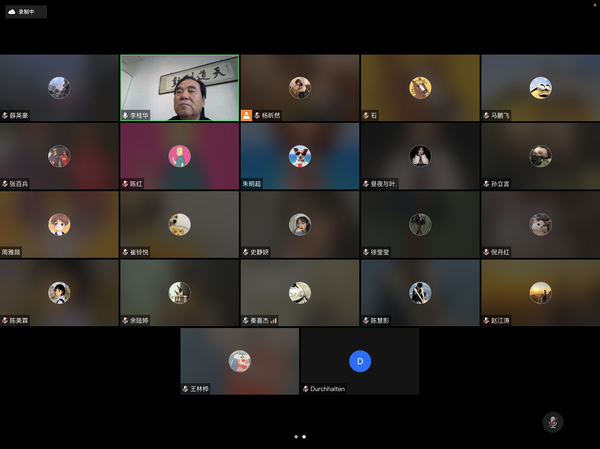Toggle the floating microphone mute button

[x=552, y=422]
